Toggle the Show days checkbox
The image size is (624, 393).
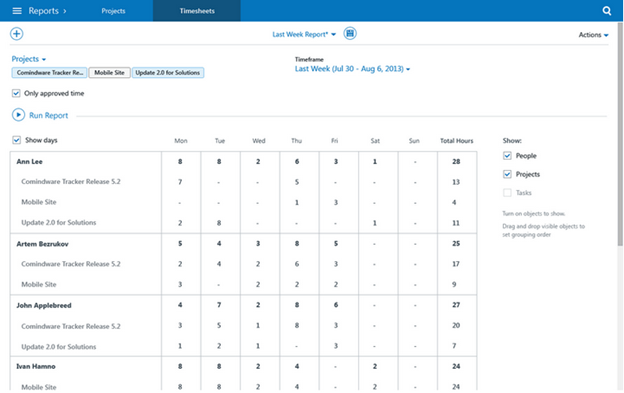[x=16, y=140]
